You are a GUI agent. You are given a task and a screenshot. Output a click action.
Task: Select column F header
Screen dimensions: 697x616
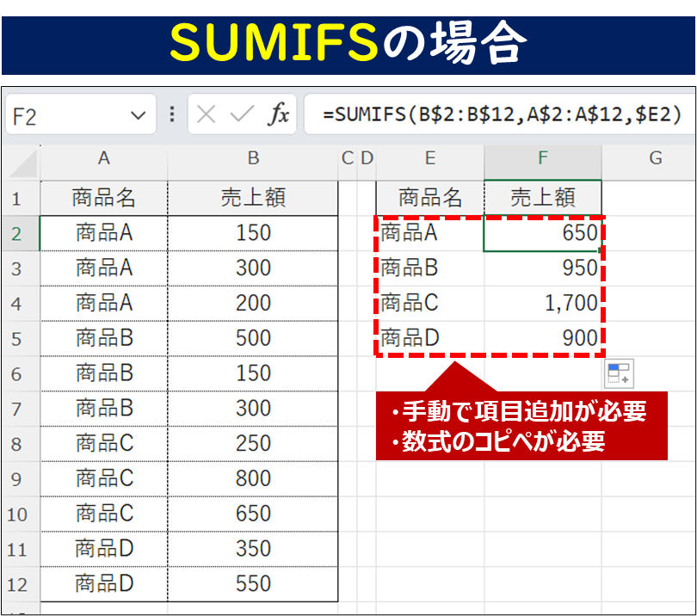click(542, 158)
